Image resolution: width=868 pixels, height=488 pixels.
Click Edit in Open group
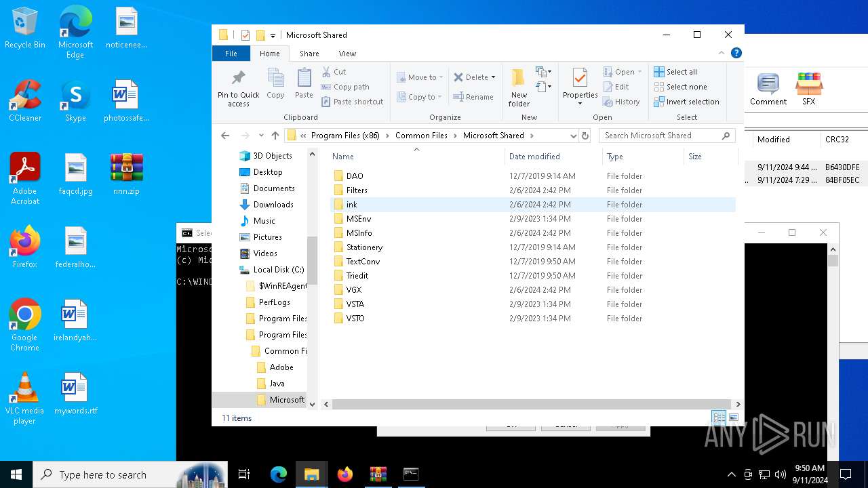616,87
